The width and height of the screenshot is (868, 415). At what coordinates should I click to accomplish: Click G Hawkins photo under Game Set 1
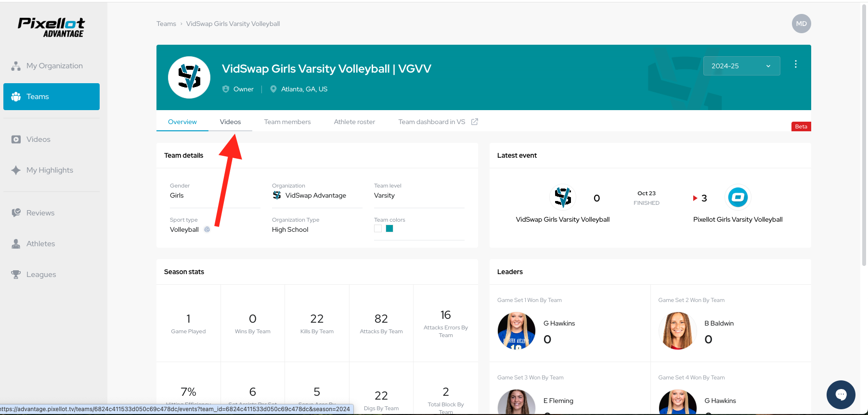tap(516, 331)
